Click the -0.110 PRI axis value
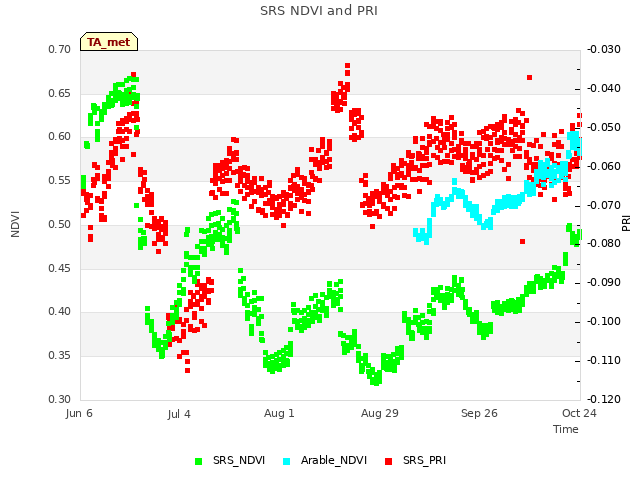The image size is (640, 480). click(604, 360)
